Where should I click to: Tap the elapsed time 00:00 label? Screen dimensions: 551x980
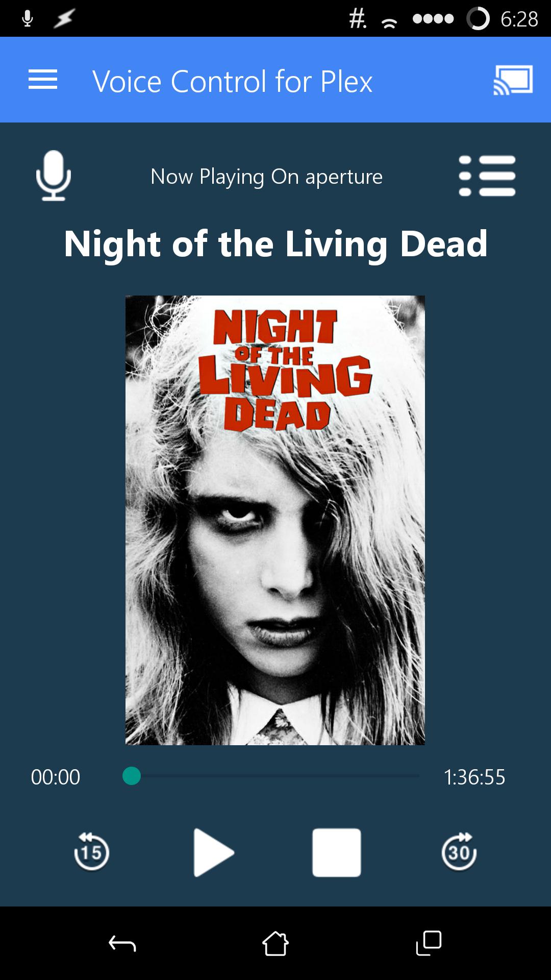(x=55, y=777)
